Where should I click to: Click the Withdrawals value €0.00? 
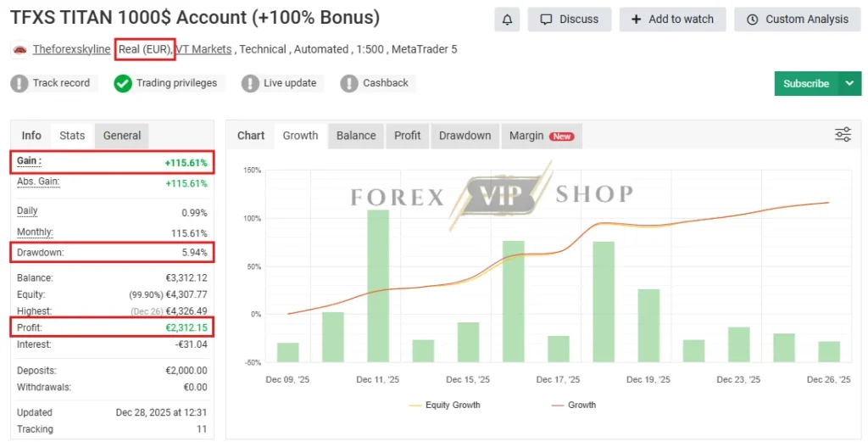[x=196, y=387]
